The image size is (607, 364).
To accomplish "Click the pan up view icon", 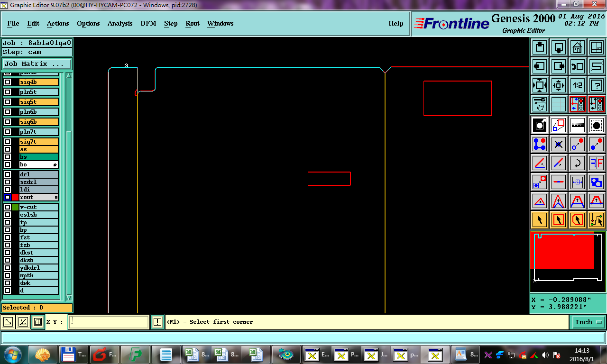I will (x=540, y=47).
